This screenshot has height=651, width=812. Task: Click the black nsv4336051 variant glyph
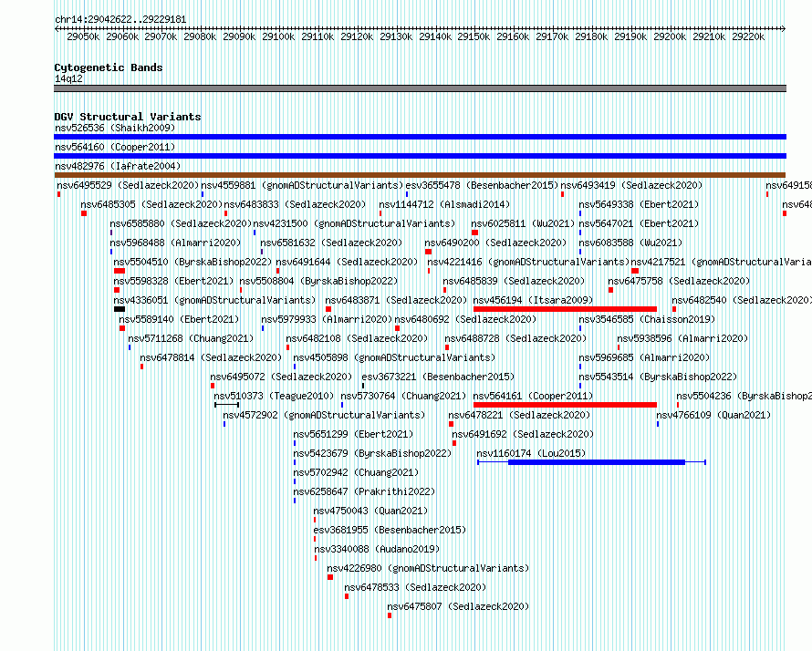click(x=120, y=309)
